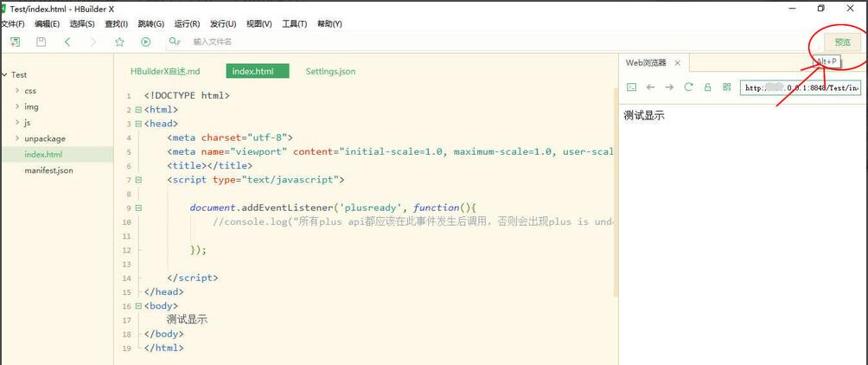
Task: Collapse the Test project root chevron
Action: tap(4, 74)
